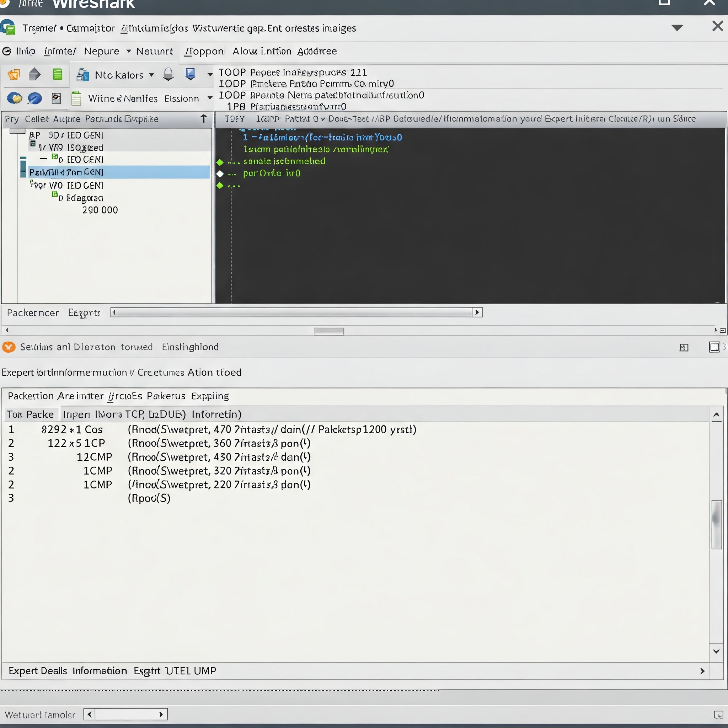
Task: Click the up arrow in the left panel header
Action: pyautogui.click(x=203, y=119)
